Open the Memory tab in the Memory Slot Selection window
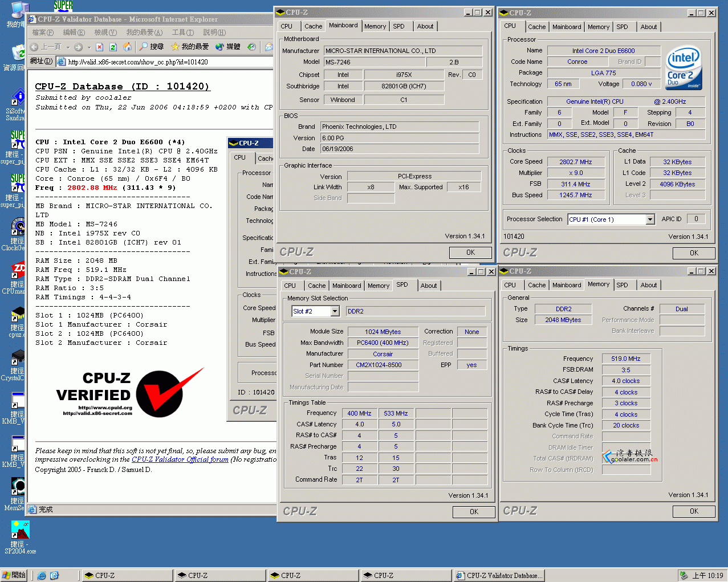728x582 pixels. click(379, 286)
